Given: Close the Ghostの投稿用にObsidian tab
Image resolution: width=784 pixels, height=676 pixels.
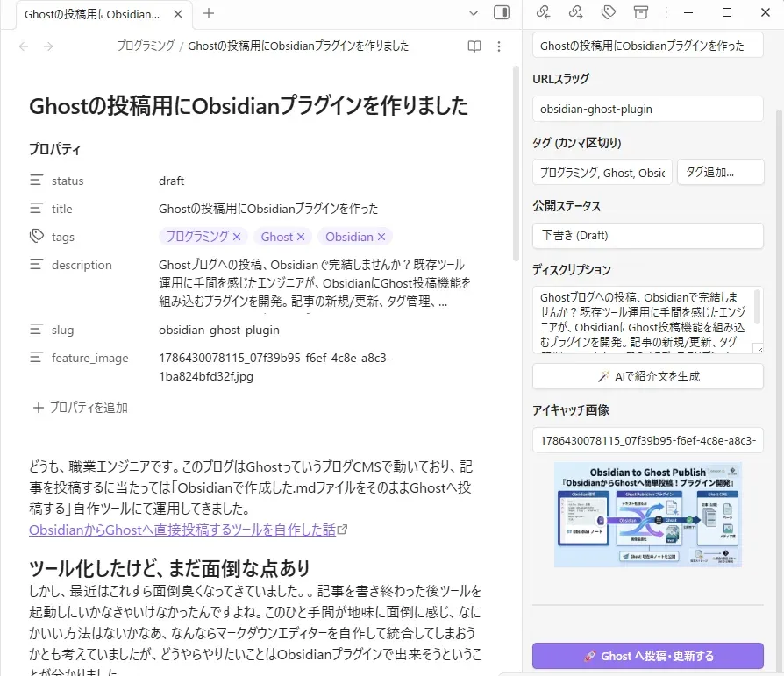Looking at the screenshot, I should pos(177,15).
